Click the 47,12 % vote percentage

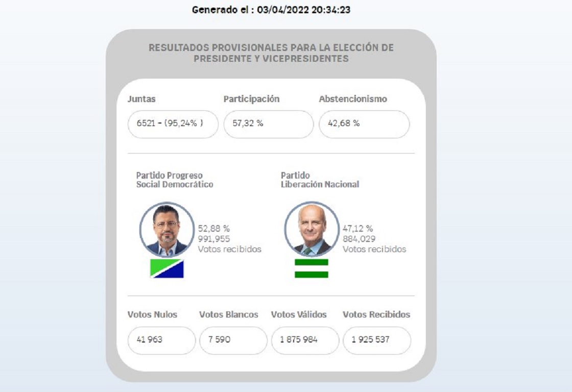click(357, 229)
